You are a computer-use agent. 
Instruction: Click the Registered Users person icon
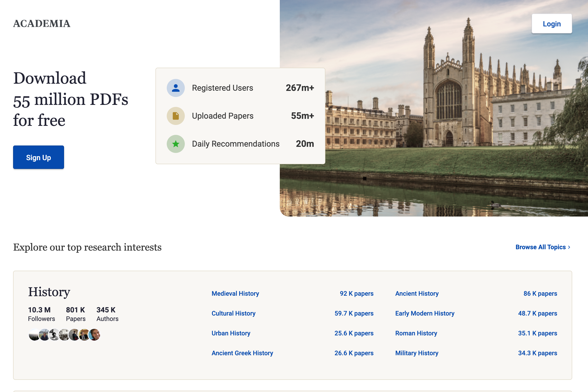click(176, 88)
